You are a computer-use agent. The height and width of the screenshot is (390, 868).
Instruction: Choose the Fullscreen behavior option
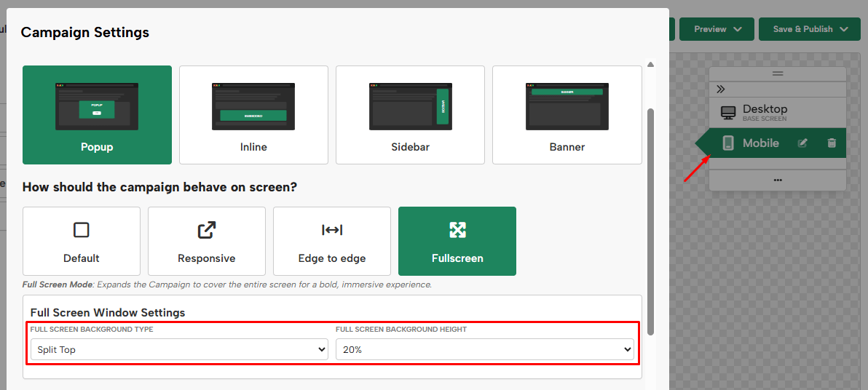457,241
